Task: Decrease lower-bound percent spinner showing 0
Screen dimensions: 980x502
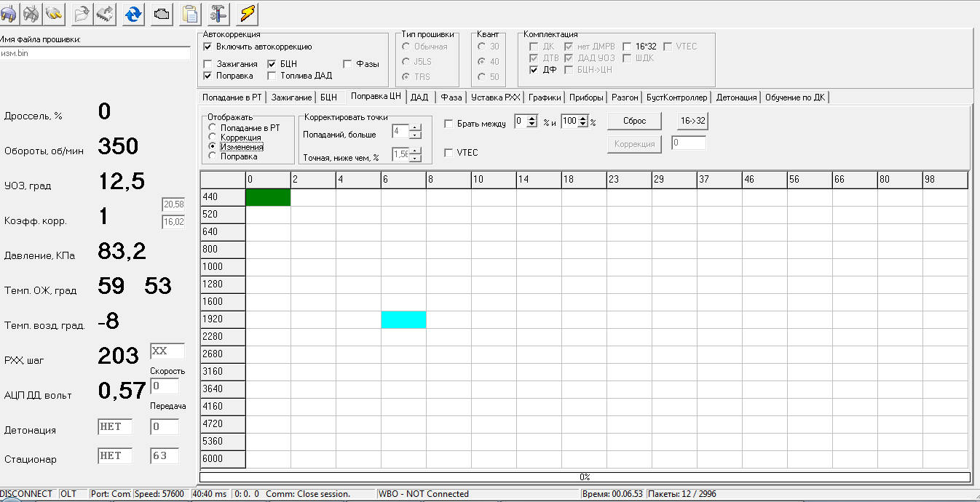Action: [x=532, y=125]
